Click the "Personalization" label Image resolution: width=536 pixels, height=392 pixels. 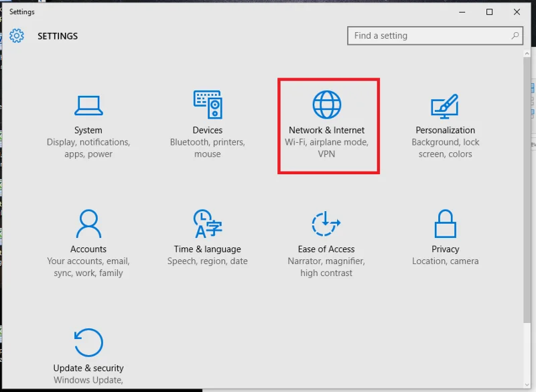(x=445, y=130)
